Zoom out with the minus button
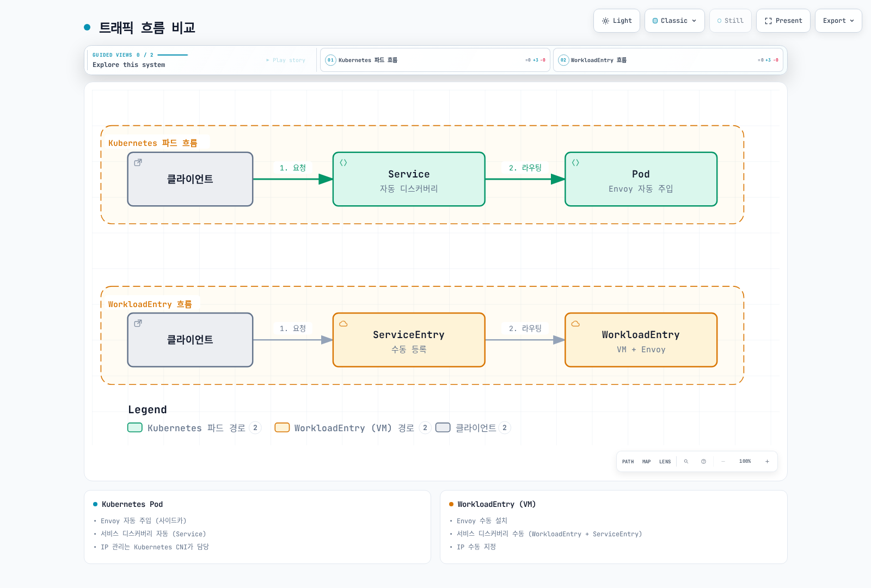The image size is (871, 588). pos(723,462)
